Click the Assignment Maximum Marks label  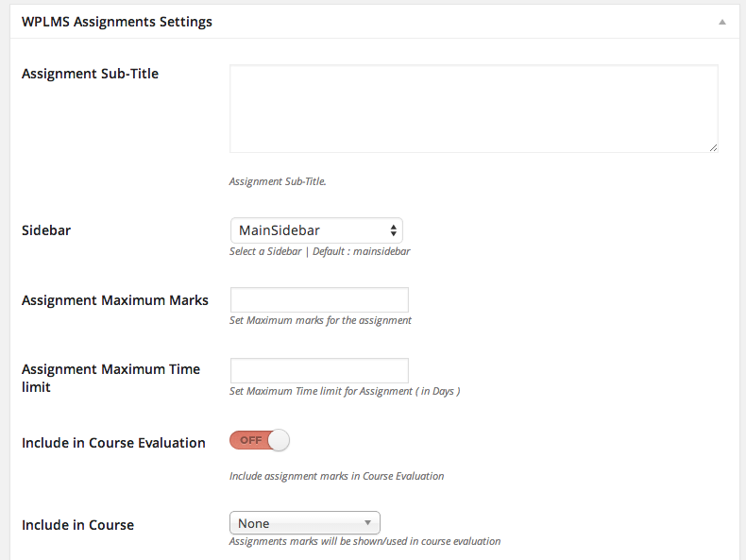pyautogui.click(x=115, y=300)
